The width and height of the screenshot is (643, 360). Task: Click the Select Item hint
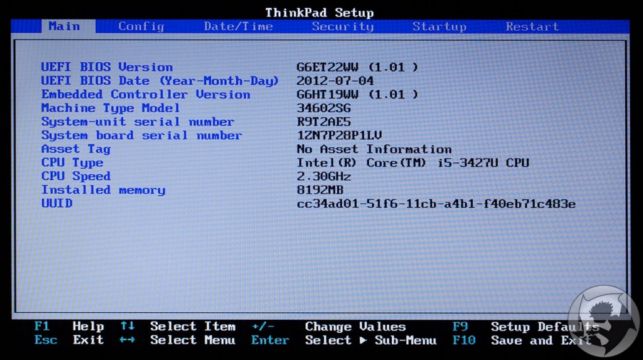(193, 326)
